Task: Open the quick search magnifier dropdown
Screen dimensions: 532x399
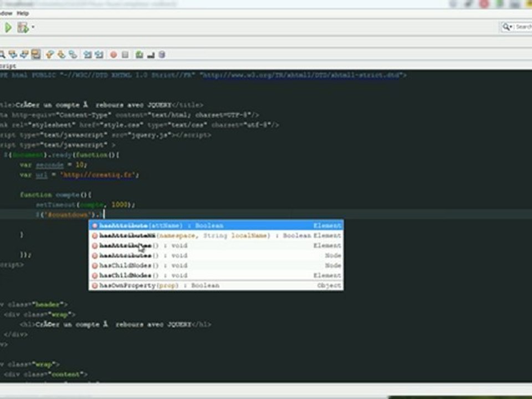Action: pos(507,27)
